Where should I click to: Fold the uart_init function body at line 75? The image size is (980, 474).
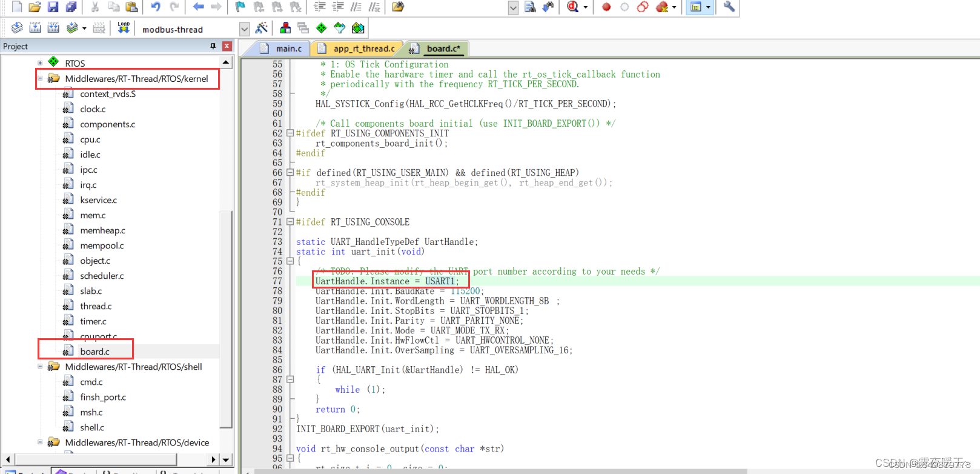point(290,261)
